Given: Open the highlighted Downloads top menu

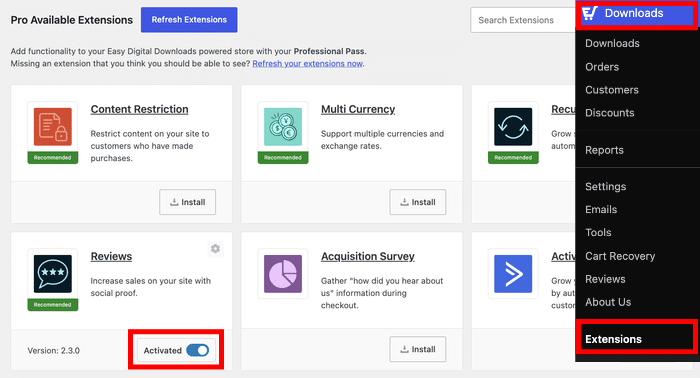Looking at the screenshot, I should [x=637, y=13].
